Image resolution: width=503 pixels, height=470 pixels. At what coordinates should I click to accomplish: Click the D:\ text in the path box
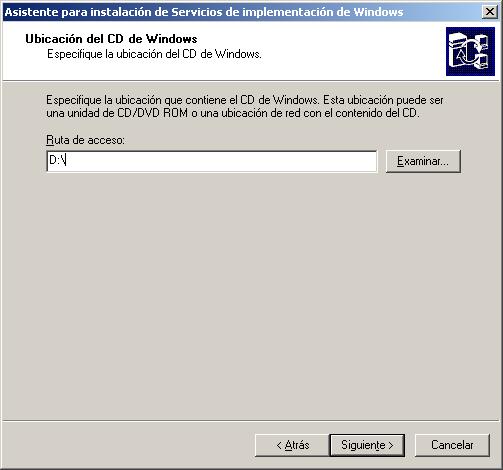pos(57,160)
